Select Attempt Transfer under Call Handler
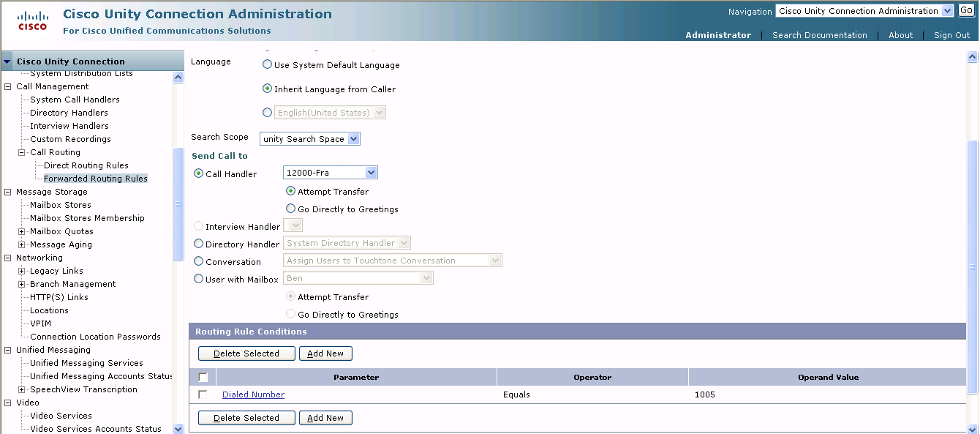This screenshot has height=434, width=980. (291, 191)
